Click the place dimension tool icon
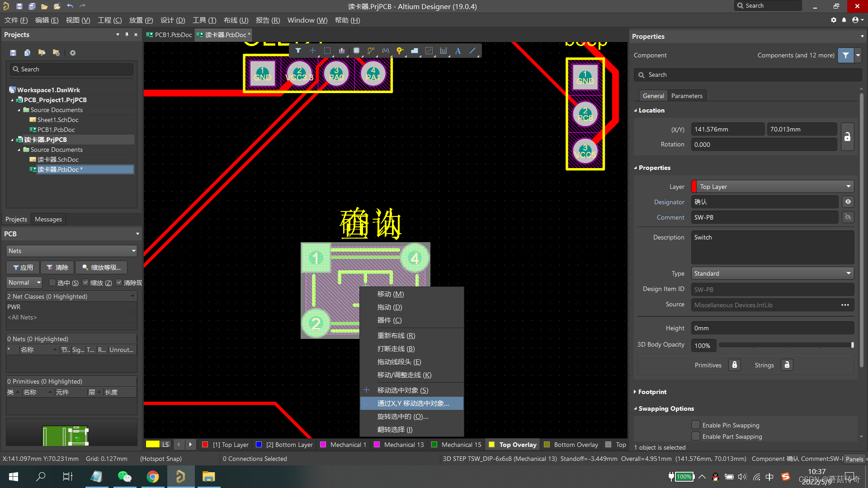Screen dimensions: 868x488 443,51
